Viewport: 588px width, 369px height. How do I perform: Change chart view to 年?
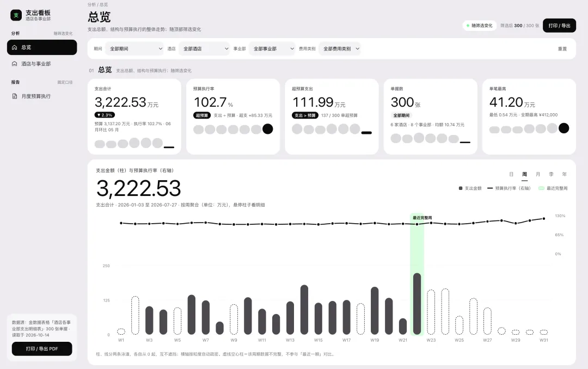[x=565, y=174]
